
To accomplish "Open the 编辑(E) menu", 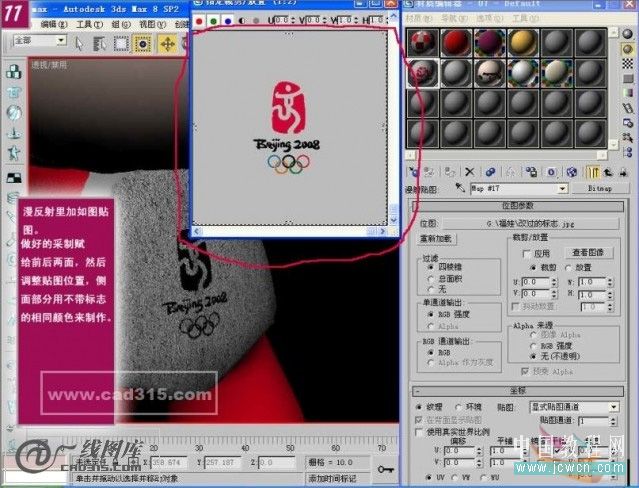I will (54, 24).
